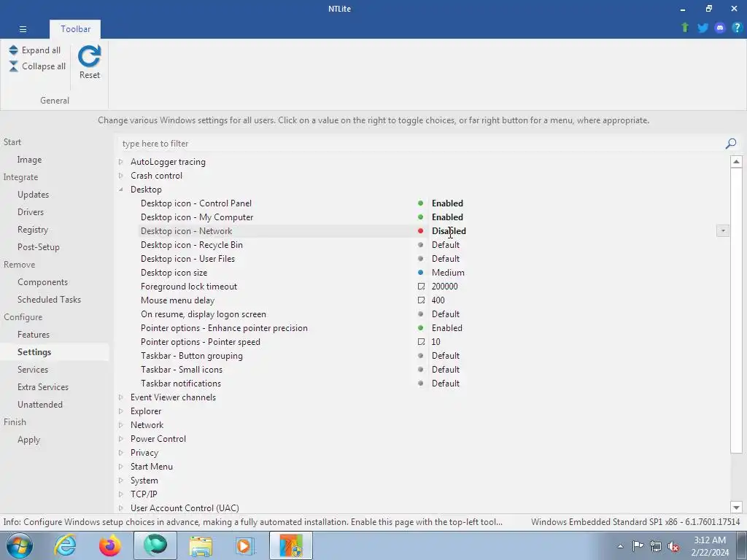The image size is (747, 560).
Task: Click in the type here to filter field
Action: click(419, 144)
